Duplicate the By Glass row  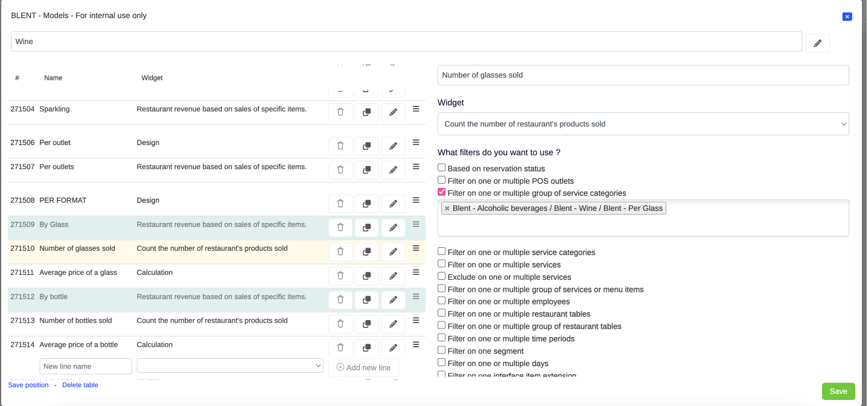point(366,228)
